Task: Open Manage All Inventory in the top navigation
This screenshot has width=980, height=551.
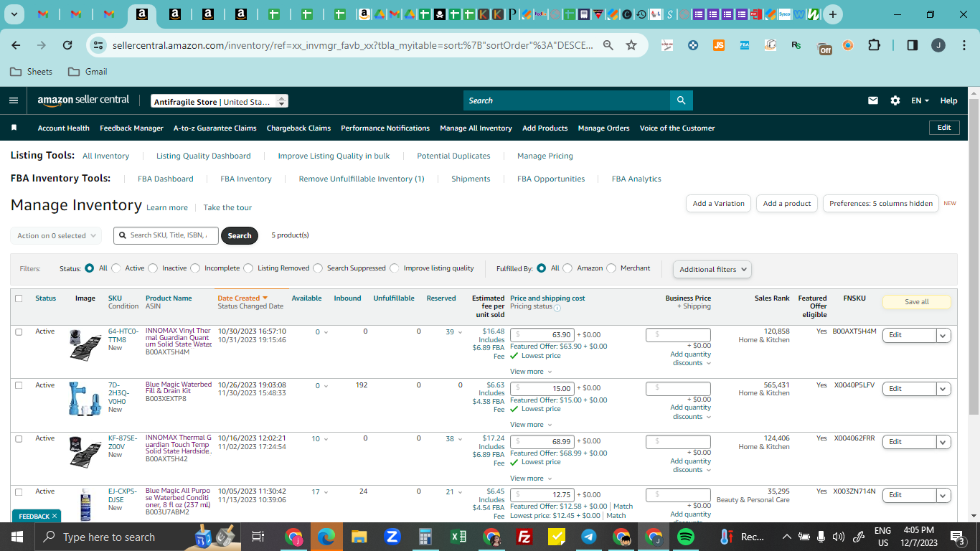Action: coord(476,128)
